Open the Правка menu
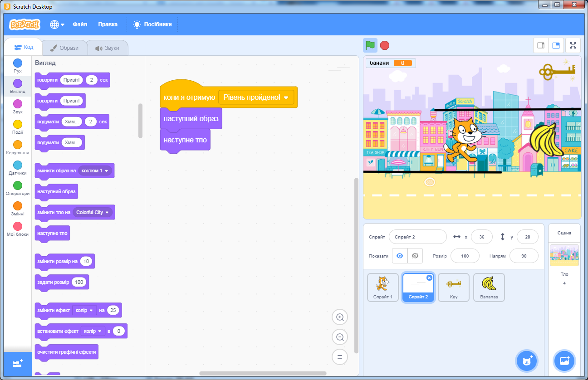The width and height of the screenshot is (588, 380). [108, 24]
